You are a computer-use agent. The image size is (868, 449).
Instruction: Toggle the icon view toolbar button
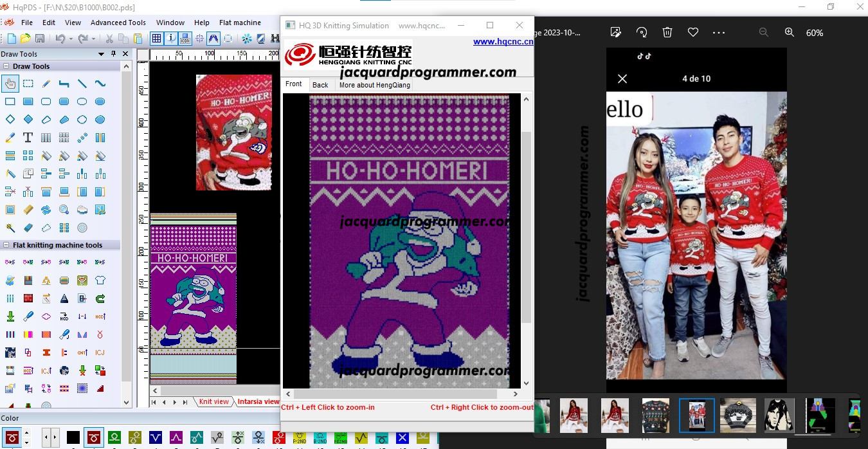click(x=185, y=39)
